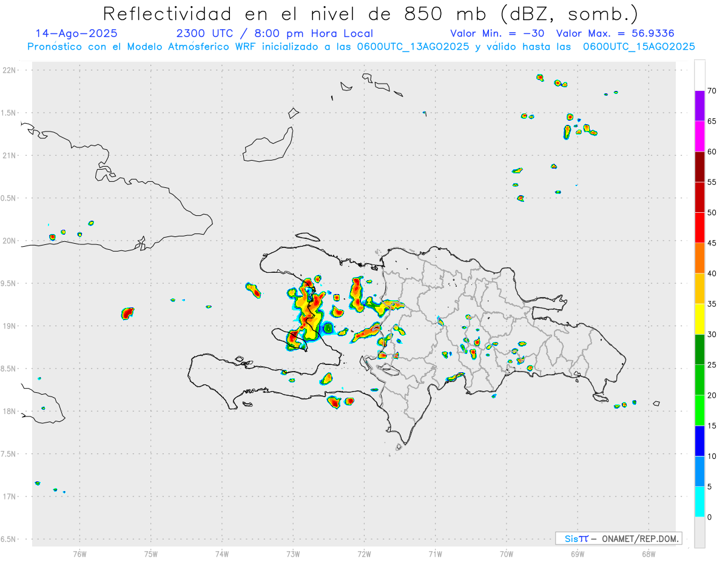Select the orange 40–45 dBZ colorbar segment
The width and height of the screenshot is (728, 562).
(699, 258)
